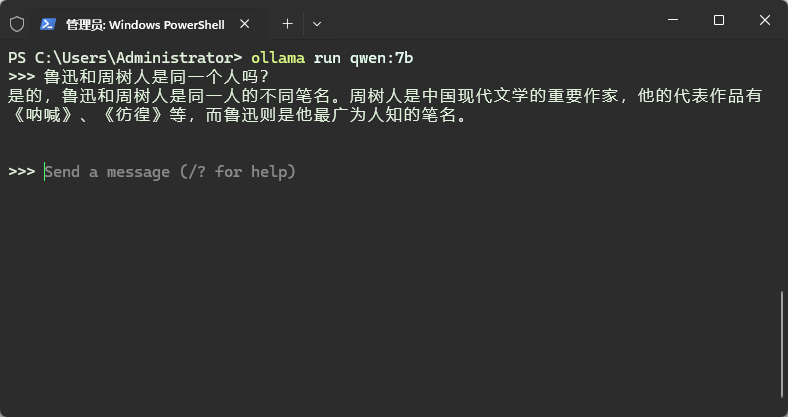This screenshot has width=788, height=417.
Task: Click the empty title bar area
Action: pos(480,20)
